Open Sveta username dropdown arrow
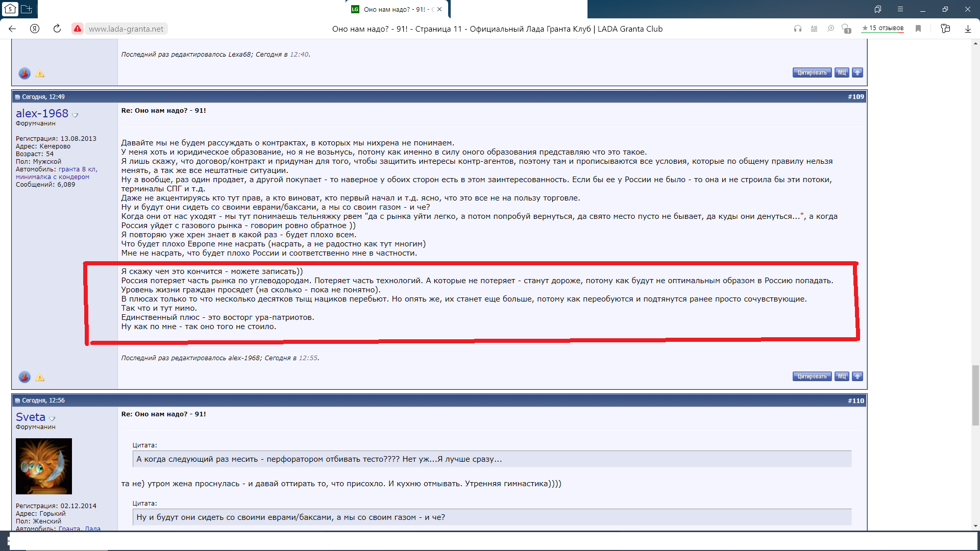This screenshot has height=551, width=980. (x=52, y=419)
